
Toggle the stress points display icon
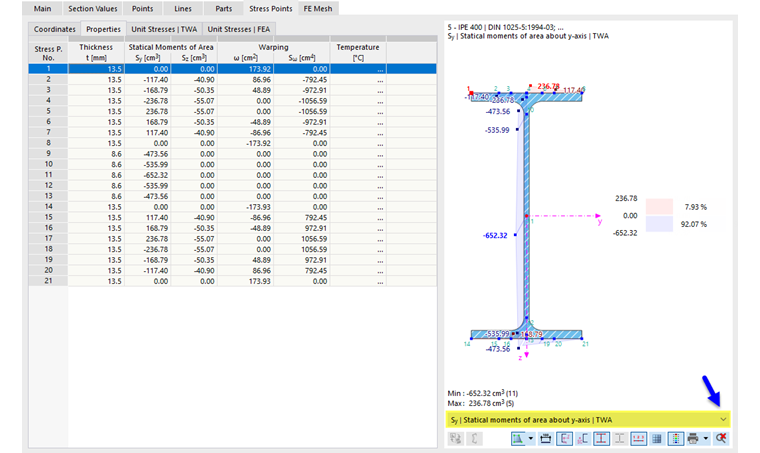(x=601, y=438)
